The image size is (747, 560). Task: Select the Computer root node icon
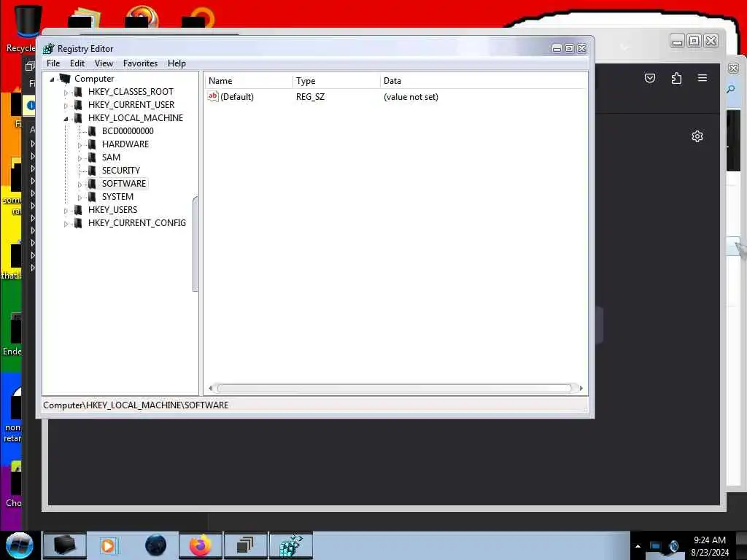pos(65,79)
